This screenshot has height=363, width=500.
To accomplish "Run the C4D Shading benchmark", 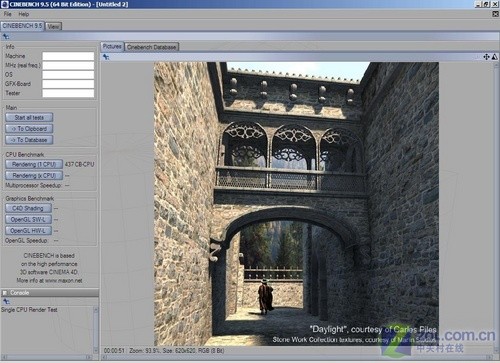I will (x=28, y=208).
